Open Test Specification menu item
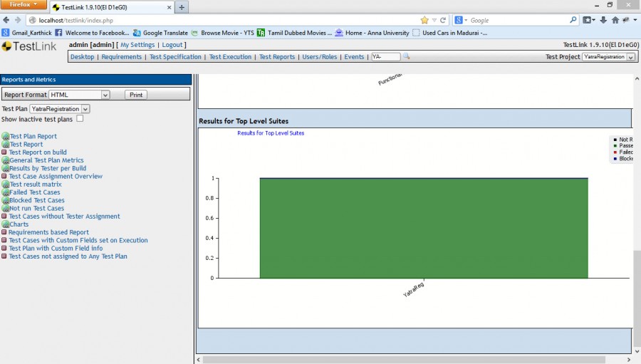 pos(175,57)
